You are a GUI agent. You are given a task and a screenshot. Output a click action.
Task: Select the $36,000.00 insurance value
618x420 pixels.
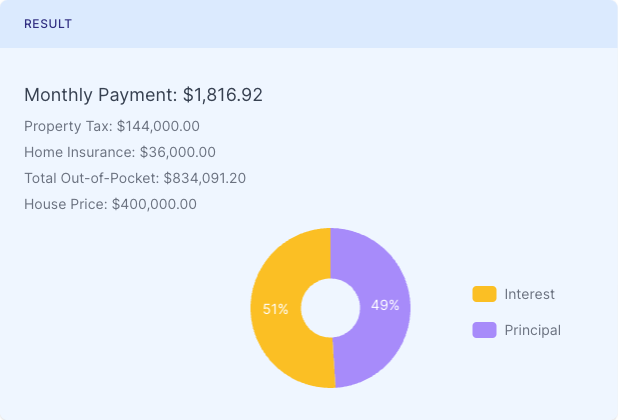tap(177, 152)
